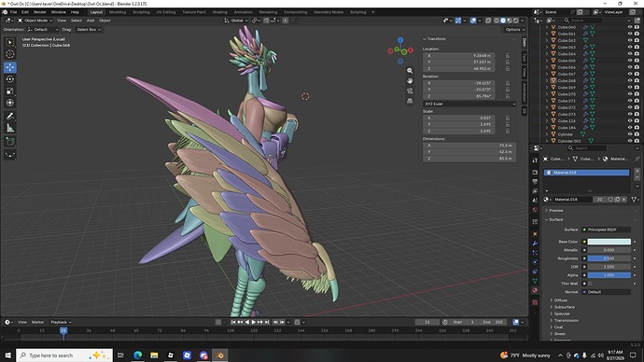The image size is (644, 362).
Task: Expand the Cube.126 outliner row
Action: tap(547, 121)
